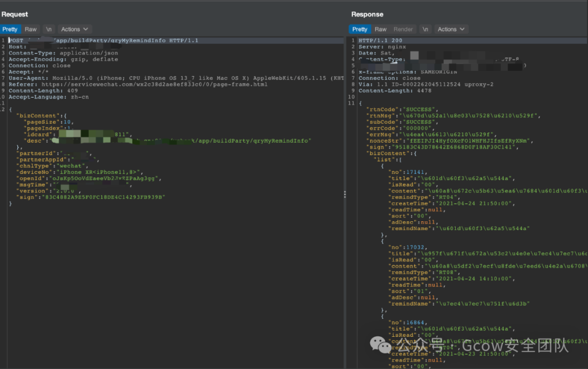Click the Accept-Encoding: gzip, deflate header
This screenshot has height=369, width=588.
coord(63,59)
